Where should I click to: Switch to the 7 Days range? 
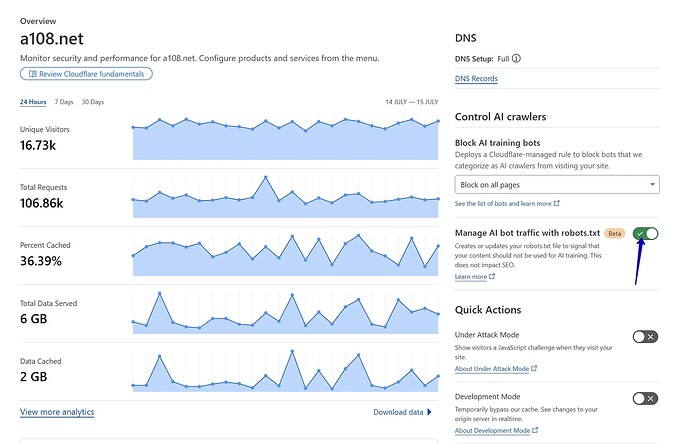[64, 102]
